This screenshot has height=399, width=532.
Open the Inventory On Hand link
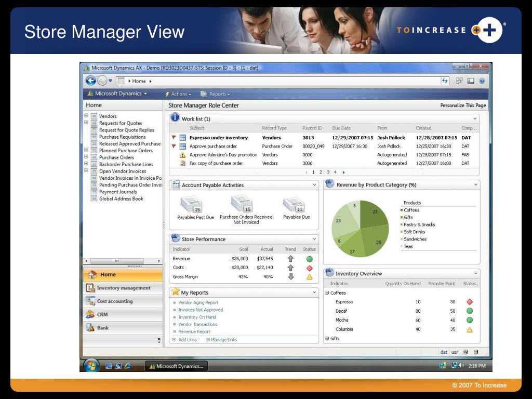coord(197,317)
